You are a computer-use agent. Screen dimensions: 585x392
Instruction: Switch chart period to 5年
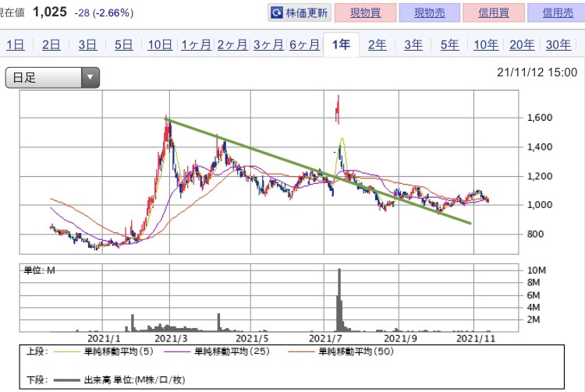click(449, 44)
